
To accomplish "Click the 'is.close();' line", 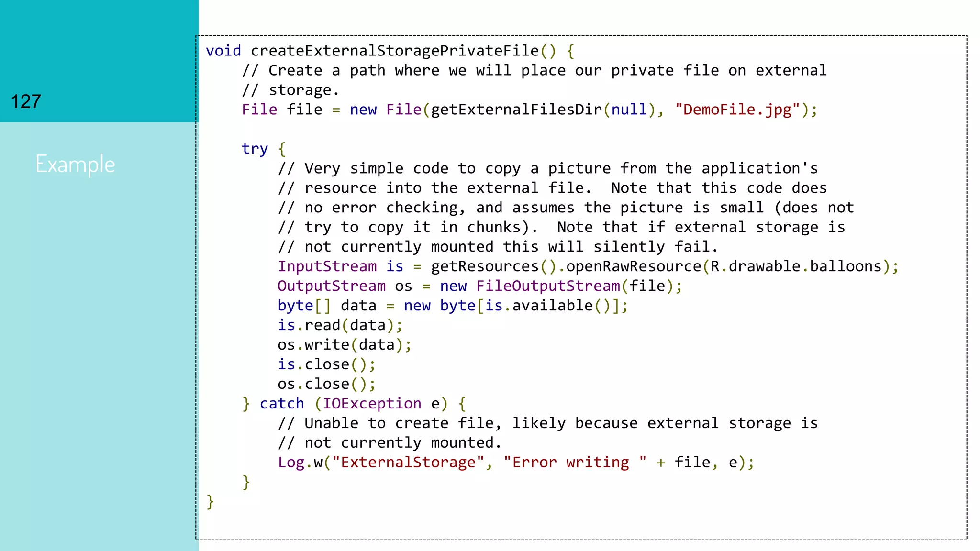I will [x=327, y=364].
